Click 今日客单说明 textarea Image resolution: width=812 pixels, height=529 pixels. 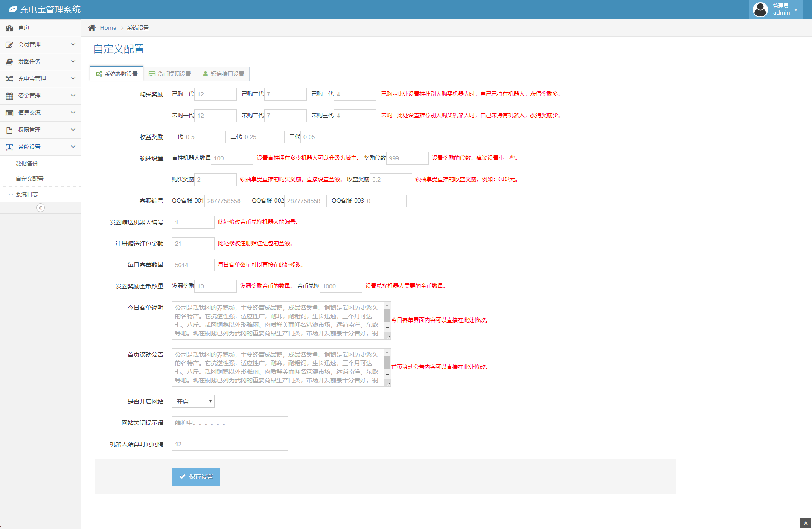[282, 320]
